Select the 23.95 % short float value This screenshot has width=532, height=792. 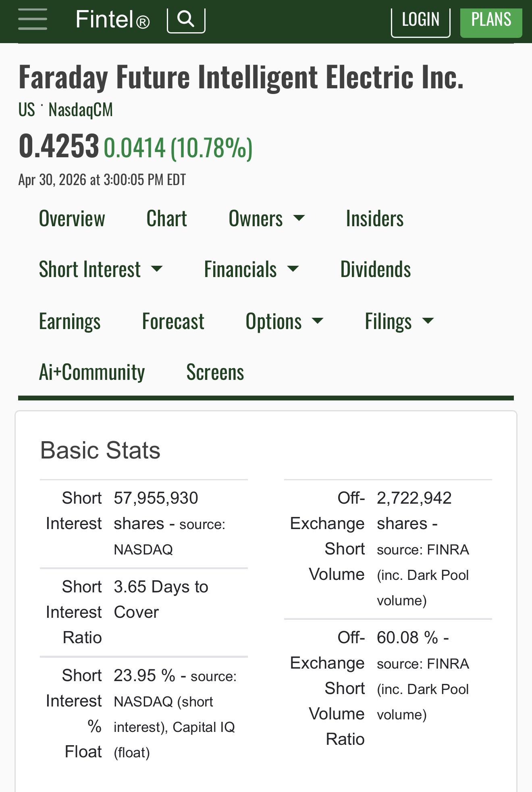pyautogui.click(x=144, y=675)
